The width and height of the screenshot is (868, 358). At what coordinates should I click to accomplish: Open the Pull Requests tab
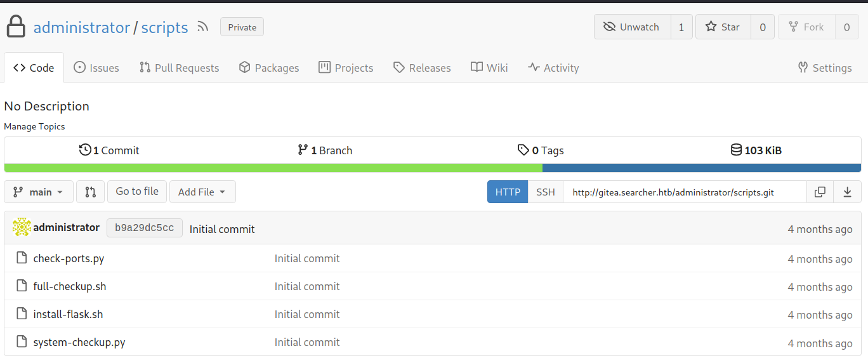point(179,68)
